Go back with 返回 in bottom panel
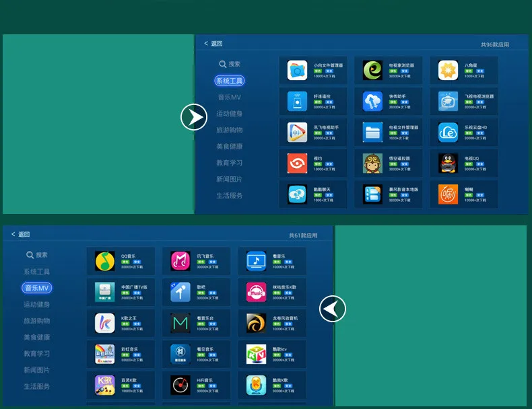 (21, 234)
